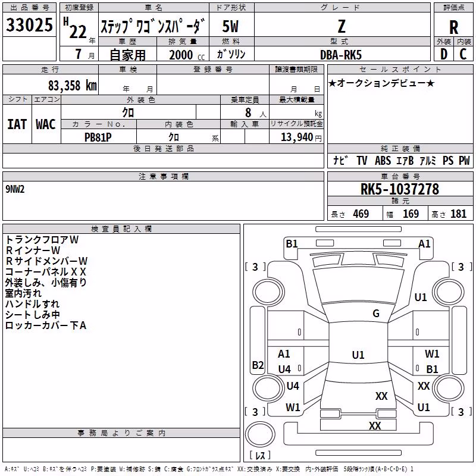Image resolution: width=476 pixels, height=476 pixels.
Task: Click inspector note シートしみ中
Action: coord(33,315)
